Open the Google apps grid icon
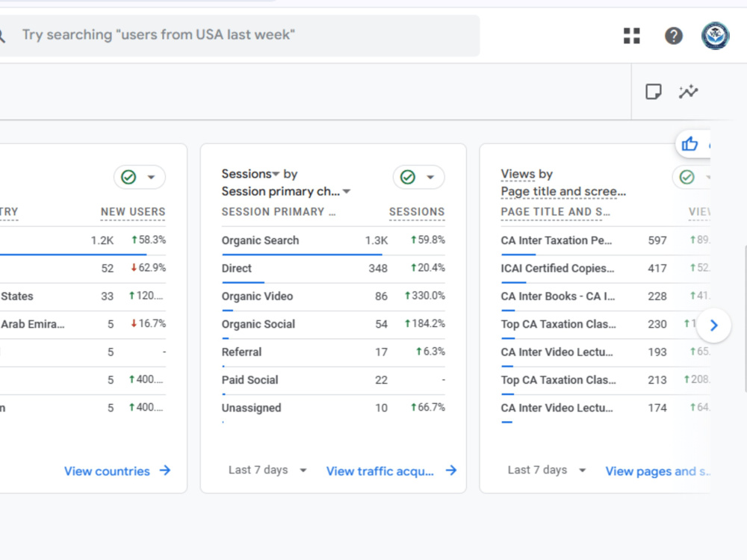 click(x=632, y=36)
